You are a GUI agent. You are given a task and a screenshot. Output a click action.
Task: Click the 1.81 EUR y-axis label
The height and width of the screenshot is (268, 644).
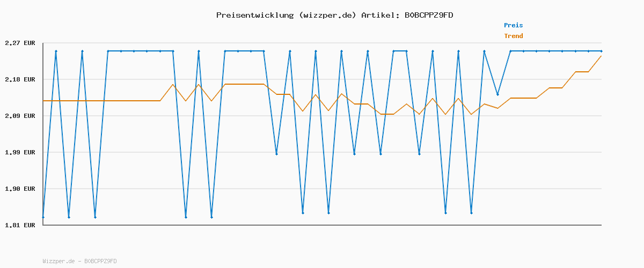click(x=20, y=225)
